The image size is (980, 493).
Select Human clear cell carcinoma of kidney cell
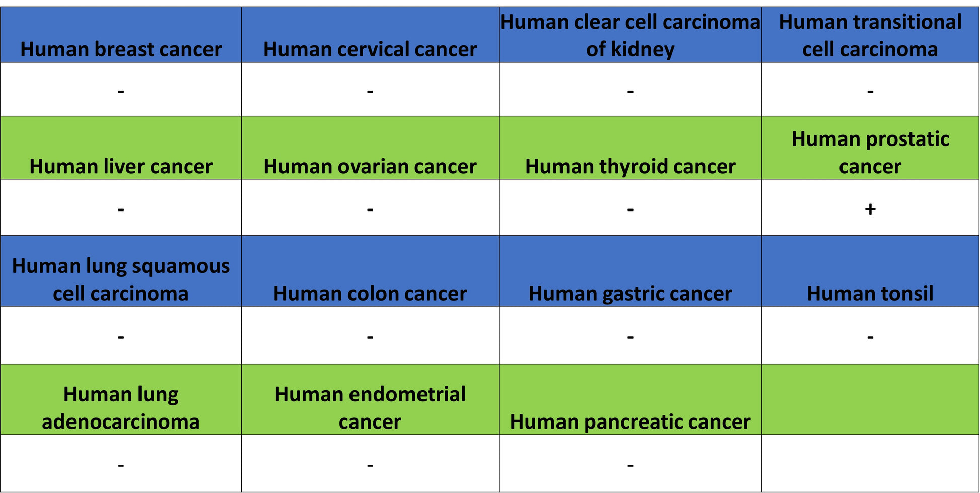630,35
